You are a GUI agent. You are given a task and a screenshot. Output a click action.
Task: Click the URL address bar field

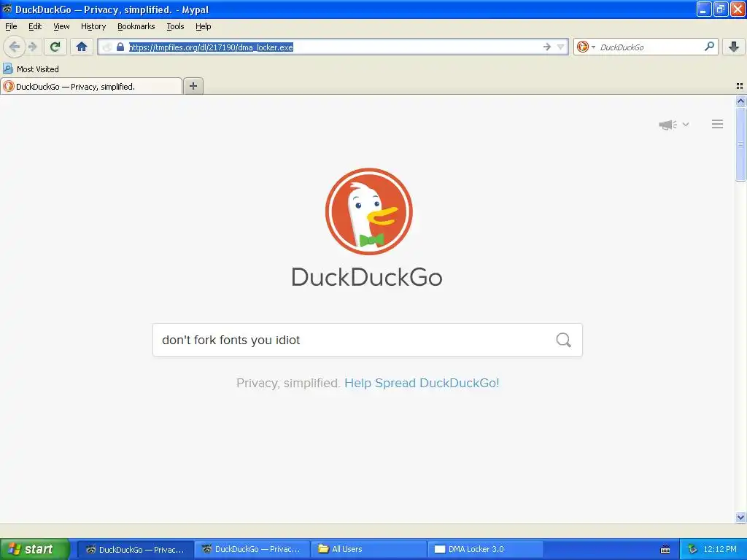333,47
